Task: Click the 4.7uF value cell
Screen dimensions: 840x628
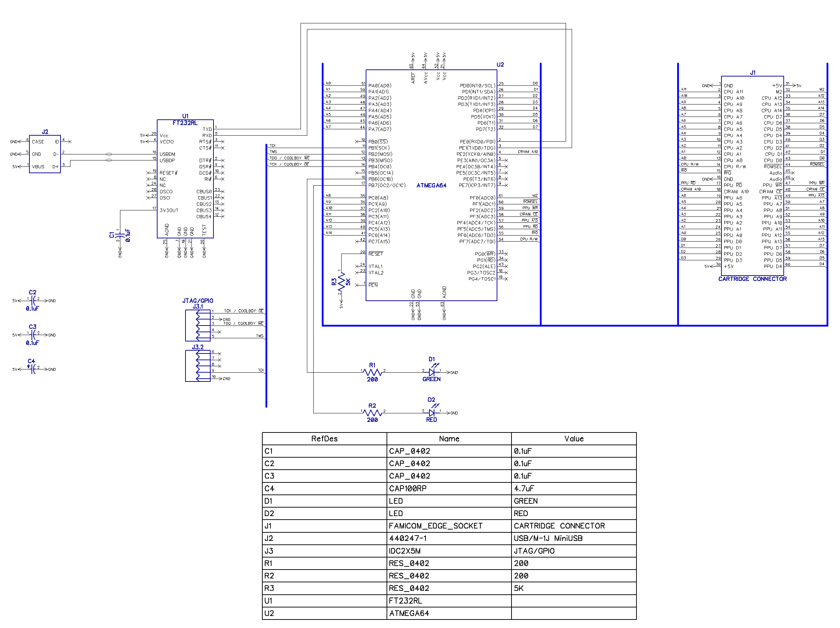Action: pos(574,488)
